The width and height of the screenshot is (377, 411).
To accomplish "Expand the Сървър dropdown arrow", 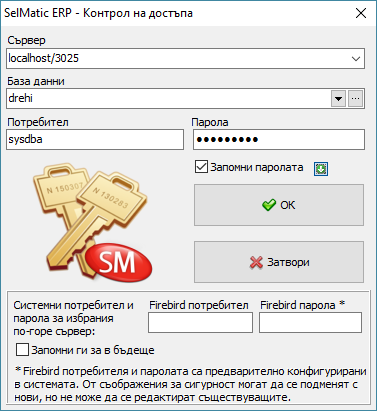I will click(x=356, y=59).
